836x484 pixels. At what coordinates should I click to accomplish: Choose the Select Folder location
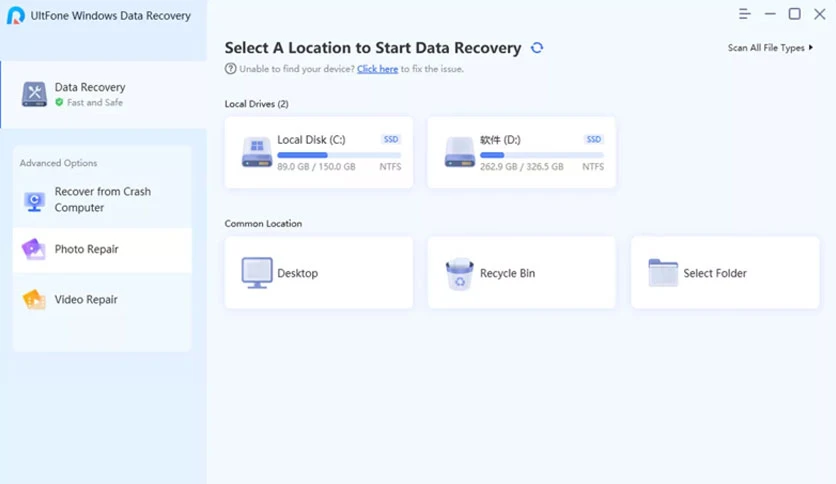click(x=725, y=272)
